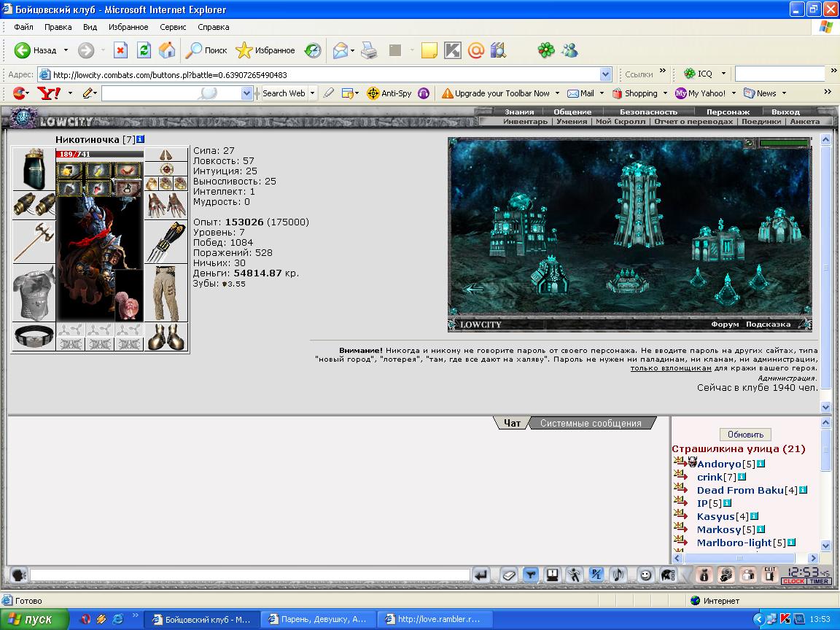Viewport: 840px width, 630px height.
Task: Click the Поиск search toolbar button
Action: 206,50
